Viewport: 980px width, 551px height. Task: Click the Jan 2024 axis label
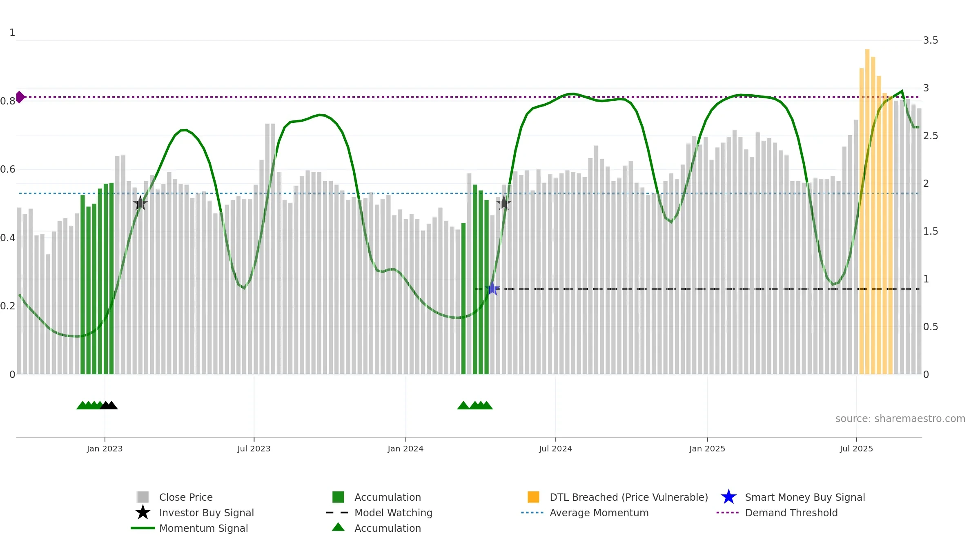[405, 449]
